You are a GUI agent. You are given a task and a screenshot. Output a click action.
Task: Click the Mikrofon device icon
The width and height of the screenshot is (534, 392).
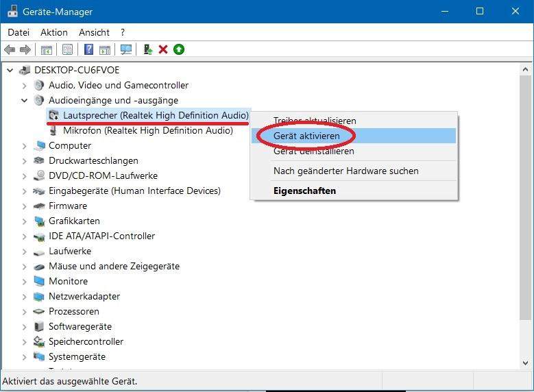pyautogui.click(x=53, y=130)
